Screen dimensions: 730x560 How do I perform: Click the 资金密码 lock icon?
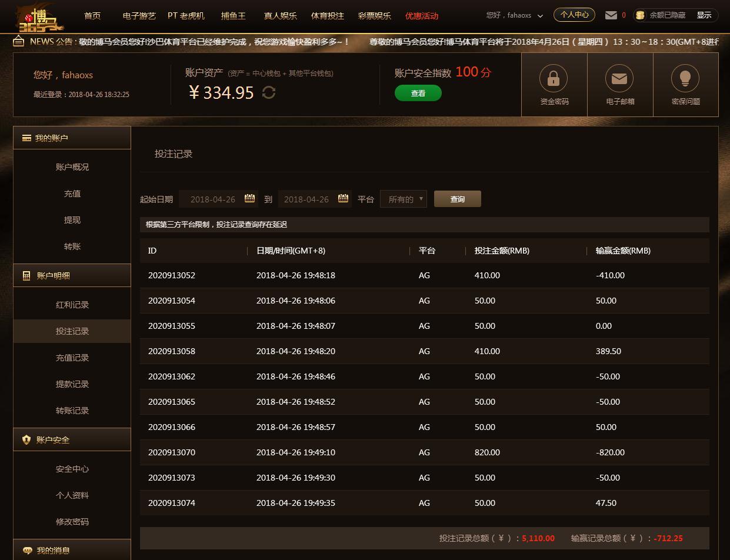(554, 78)
